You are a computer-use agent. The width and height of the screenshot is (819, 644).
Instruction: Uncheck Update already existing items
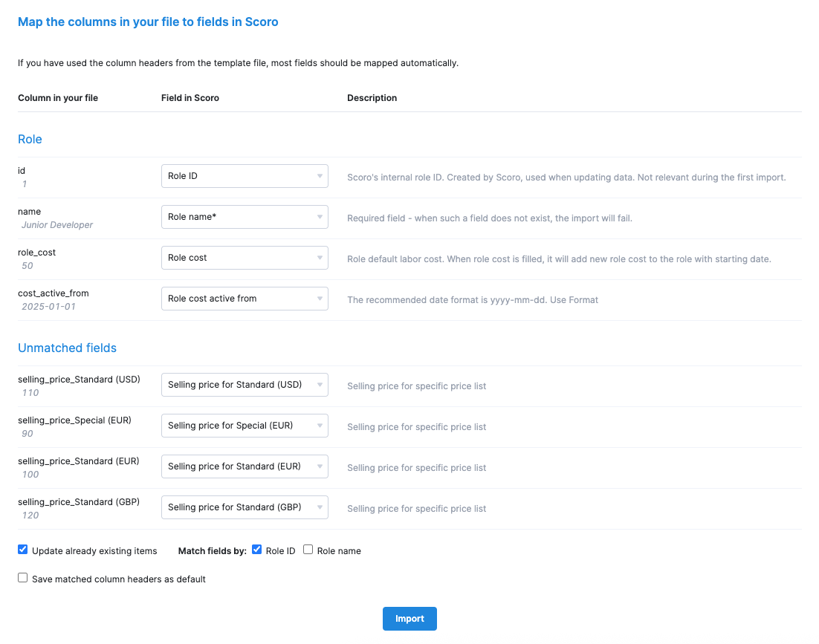pyautogui.click(x=22, y=550)
